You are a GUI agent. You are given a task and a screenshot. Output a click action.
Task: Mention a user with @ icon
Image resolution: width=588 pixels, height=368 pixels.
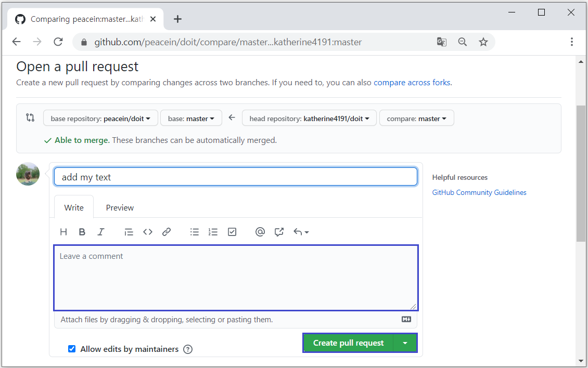(x=260, y=232)
